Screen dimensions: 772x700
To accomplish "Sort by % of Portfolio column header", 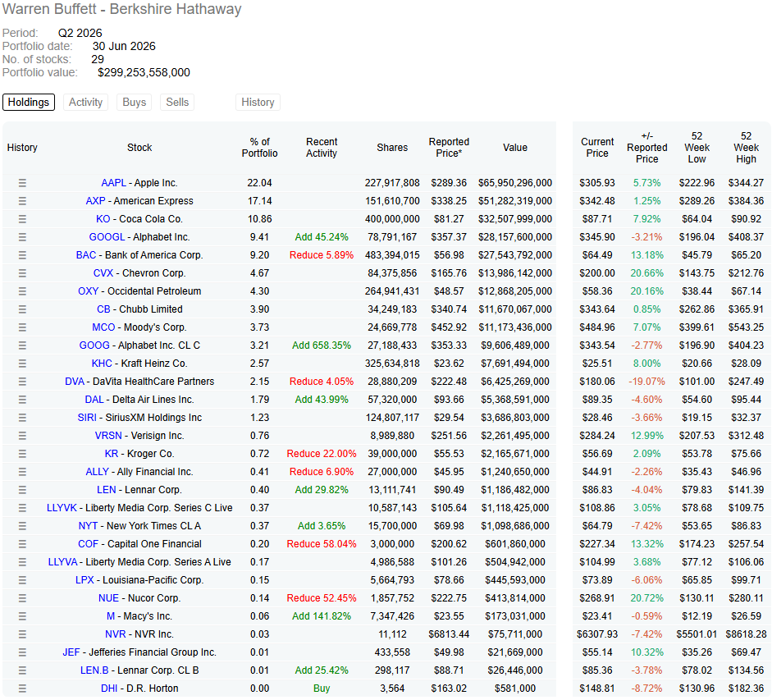I will pyautogui.click(x=259, y=147).
